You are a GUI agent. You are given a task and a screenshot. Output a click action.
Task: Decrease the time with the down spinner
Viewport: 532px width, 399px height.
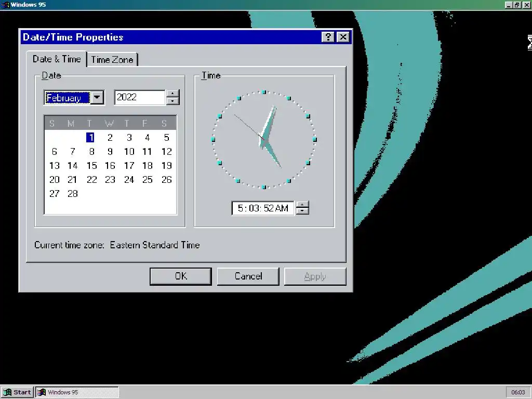click(x=302, y=211)
